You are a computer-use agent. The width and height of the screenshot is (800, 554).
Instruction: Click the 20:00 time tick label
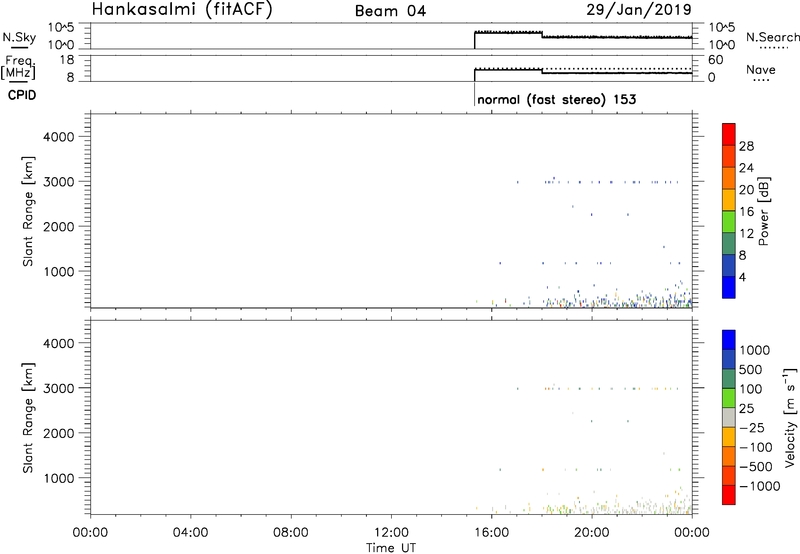tap(592, 533)
